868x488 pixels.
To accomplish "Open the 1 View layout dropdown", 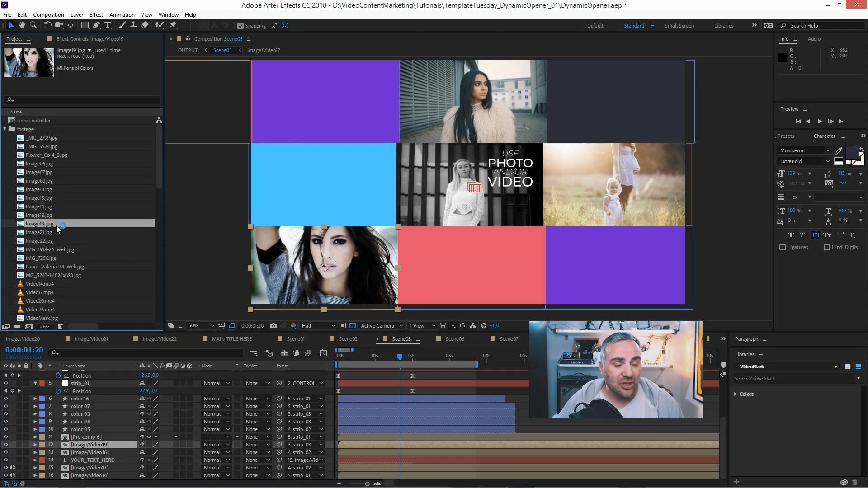I will [x=422, y=325].
